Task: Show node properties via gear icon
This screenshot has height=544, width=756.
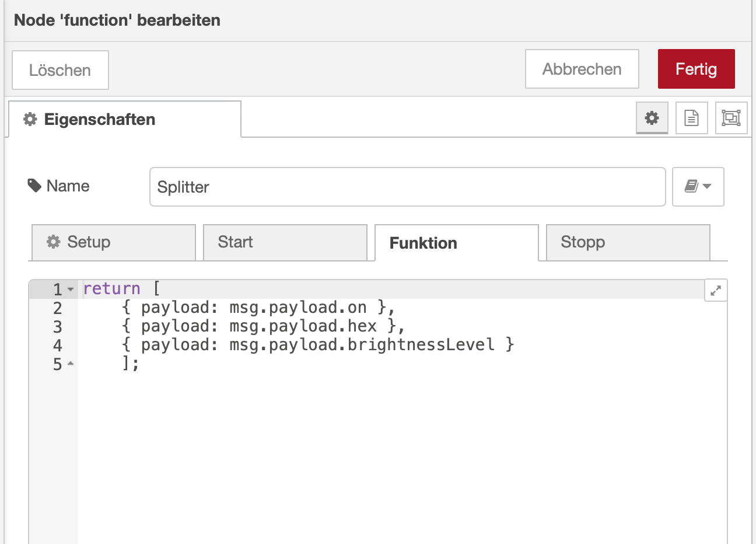Action: (652, 118)
